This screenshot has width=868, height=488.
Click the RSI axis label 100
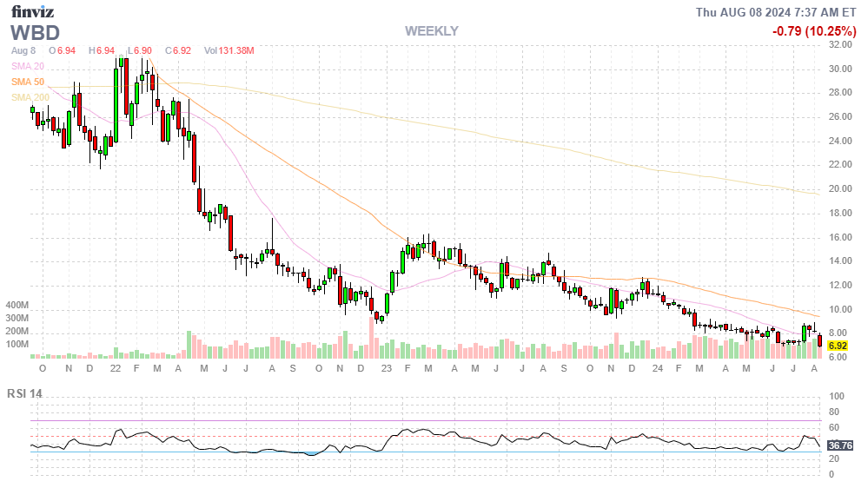pyautogui.click(x=837, y=396)
